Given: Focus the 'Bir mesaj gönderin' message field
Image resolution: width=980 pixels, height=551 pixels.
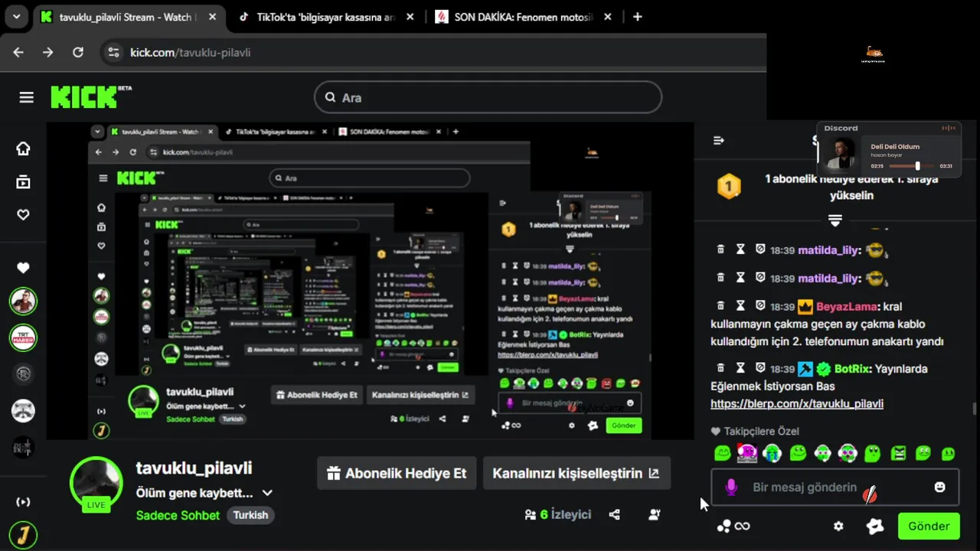Looking at the screenshot, I should 835,487.
